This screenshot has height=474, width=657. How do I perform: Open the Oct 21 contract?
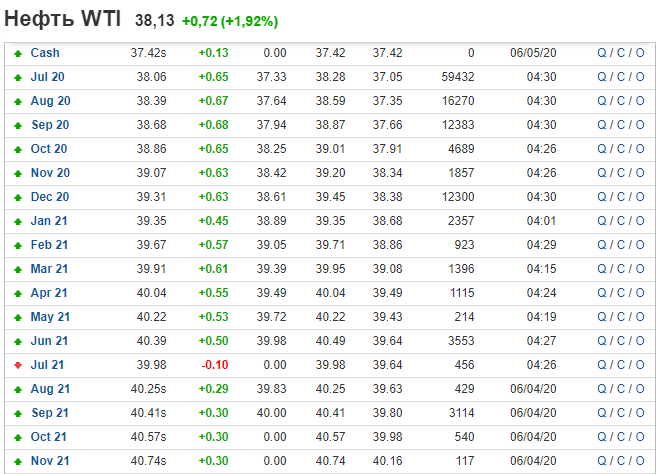(x=49, y=437)
